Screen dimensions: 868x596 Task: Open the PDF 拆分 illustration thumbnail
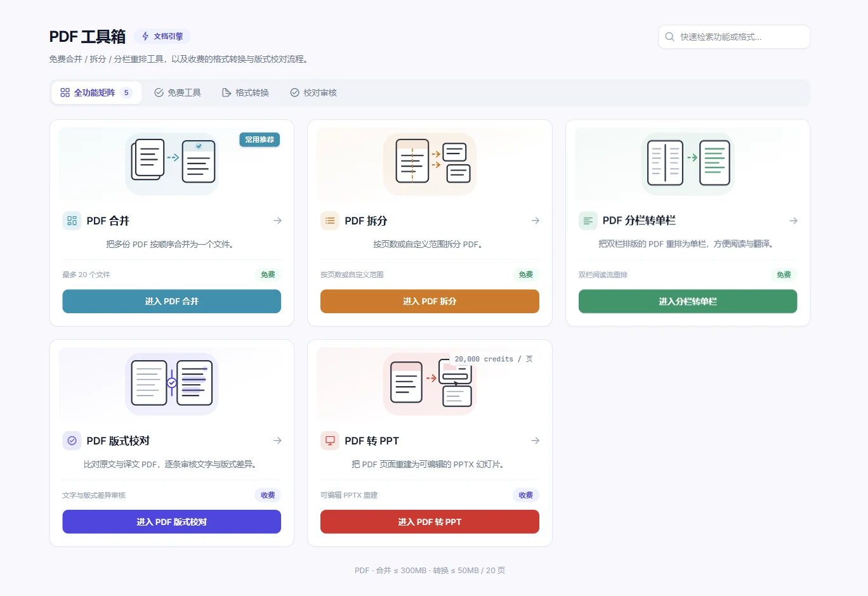coord(430,164)
